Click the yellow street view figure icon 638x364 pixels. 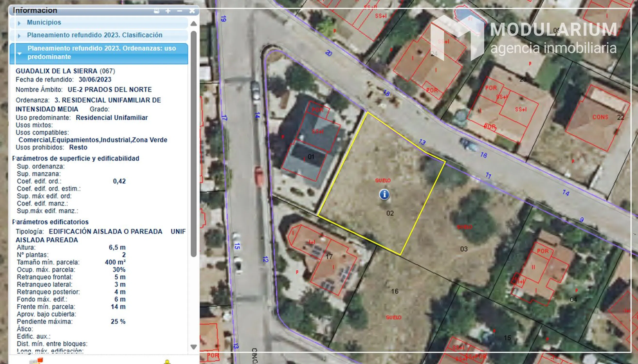pyautogui.click(x=167, y=362)
